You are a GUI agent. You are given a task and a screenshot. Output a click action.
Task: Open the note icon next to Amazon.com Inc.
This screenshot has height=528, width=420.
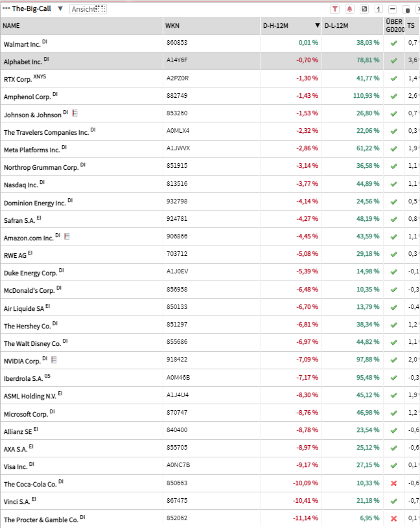click(x=67, y=236)
